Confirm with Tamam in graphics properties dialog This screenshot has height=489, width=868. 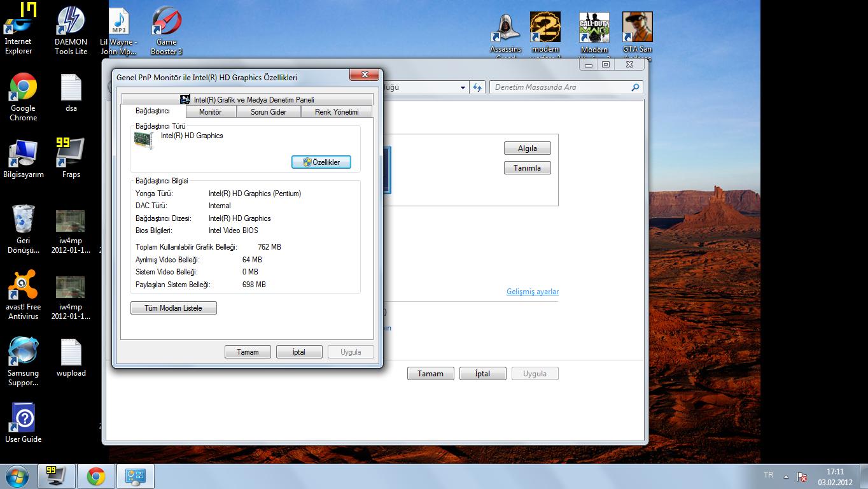248,352
